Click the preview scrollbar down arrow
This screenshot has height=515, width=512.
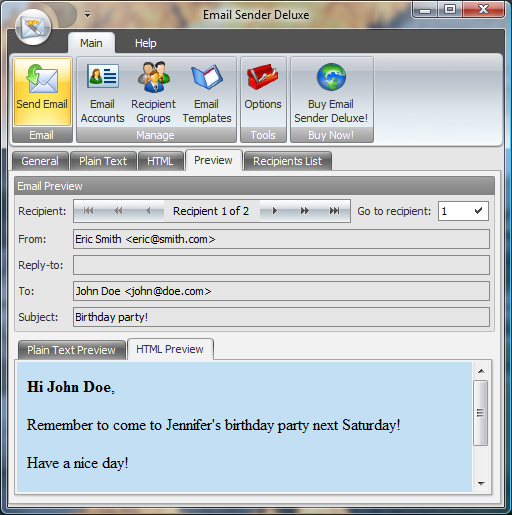(481, 484)
